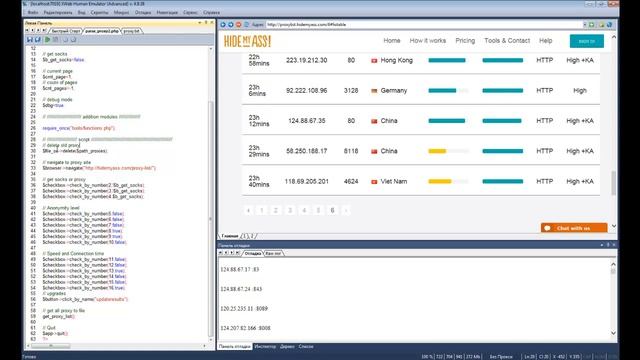Go to page 6 of the proxy list
Screen dimensions: 640x360
[x=332, y=211]
